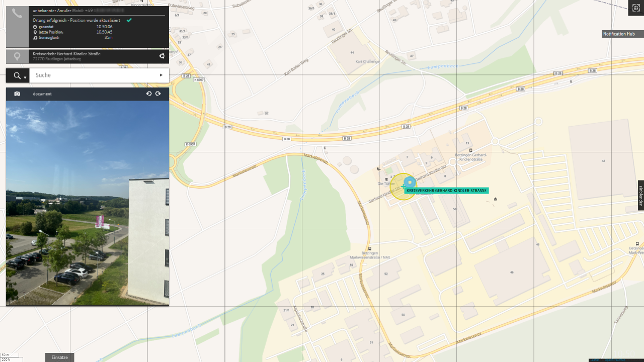
Task: Click 'Kart Challenge' building label
Action: pyautogui.click(x=367, y=61)
